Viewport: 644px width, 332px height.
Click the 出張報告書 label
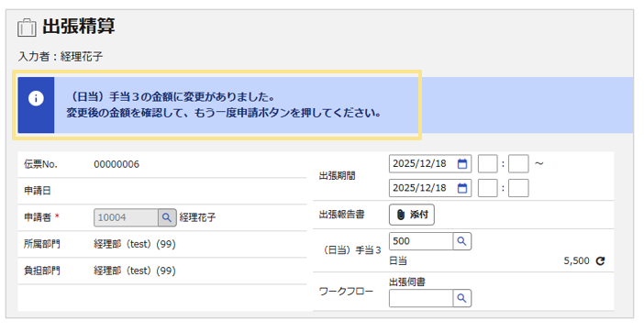[x=341, y=215]
